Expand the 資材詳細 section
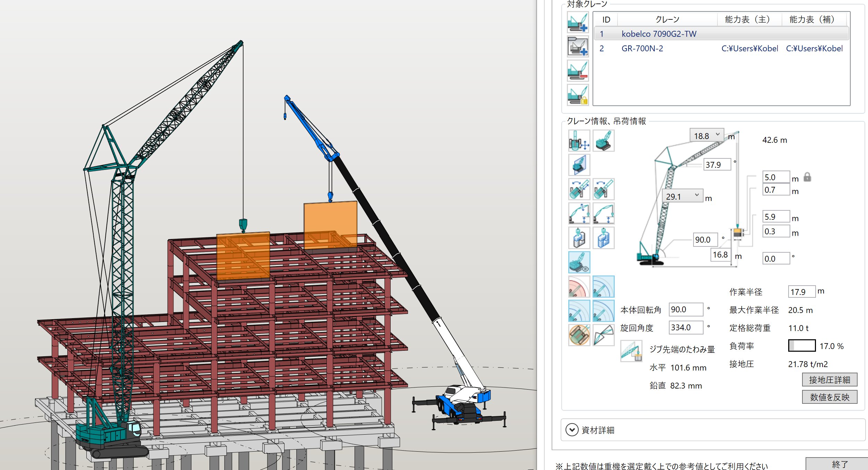The image size is (868, 470). (x=572, y=430)
